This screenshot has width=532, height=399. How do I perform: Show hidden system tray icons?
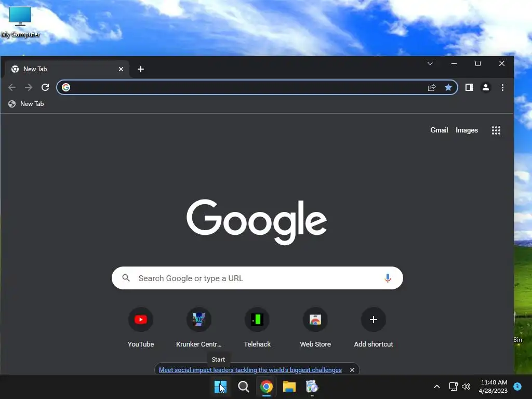(x=436, y=387)
